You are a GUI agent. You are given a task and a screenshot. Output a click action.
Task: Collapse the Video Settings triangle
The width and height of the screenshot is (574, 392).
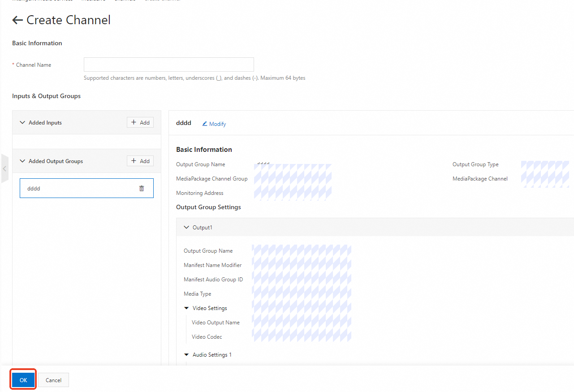pyautogui.click(x=186, y=308)
